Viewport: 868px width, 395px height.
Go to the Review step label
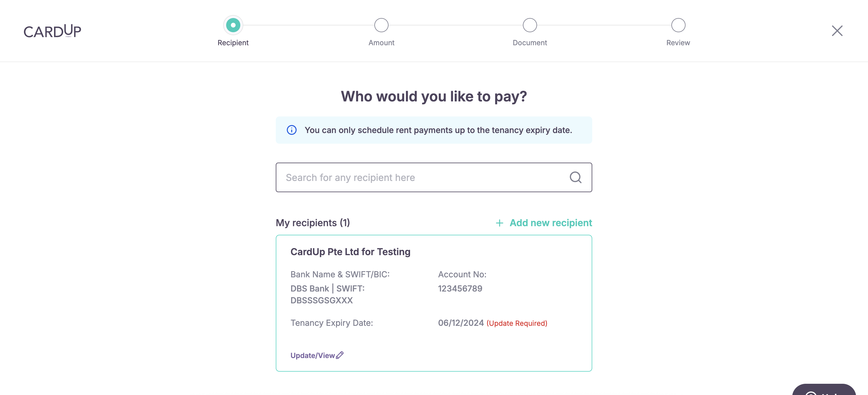[678, 43]
